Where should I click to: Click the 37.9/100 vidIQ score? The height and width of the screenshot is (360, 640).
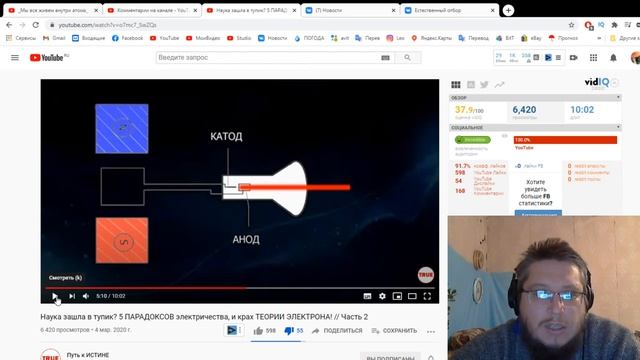(x=469, y=110)
